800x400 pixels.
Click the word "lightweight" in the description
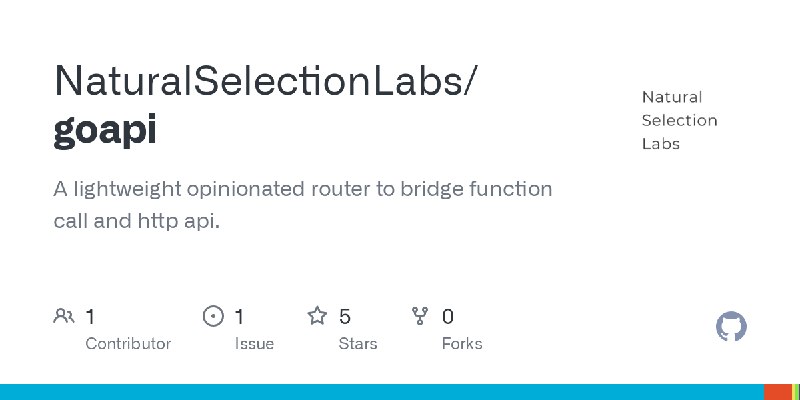pos(134,189)
